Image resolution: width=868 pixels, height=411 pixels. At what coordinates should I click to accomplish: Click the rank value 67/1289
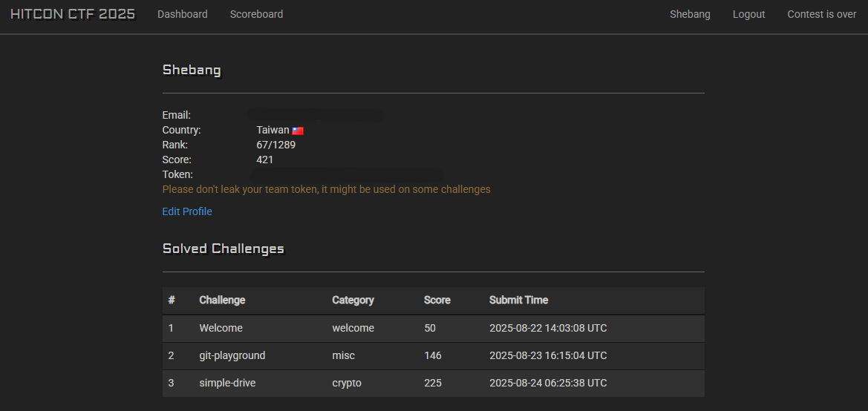tap(275, 145)
